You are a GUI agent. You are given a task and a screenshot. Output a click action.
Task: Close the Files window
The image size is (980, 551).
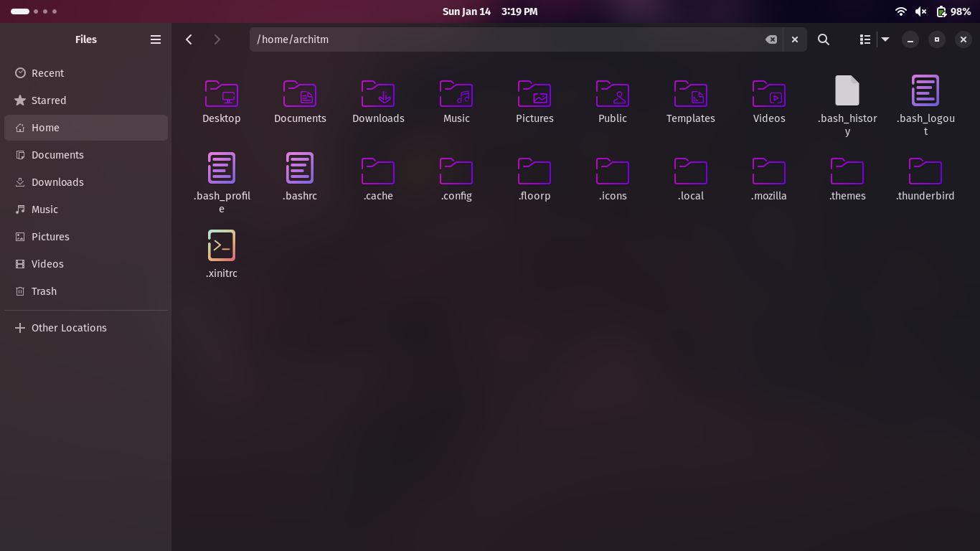[963, 39]
